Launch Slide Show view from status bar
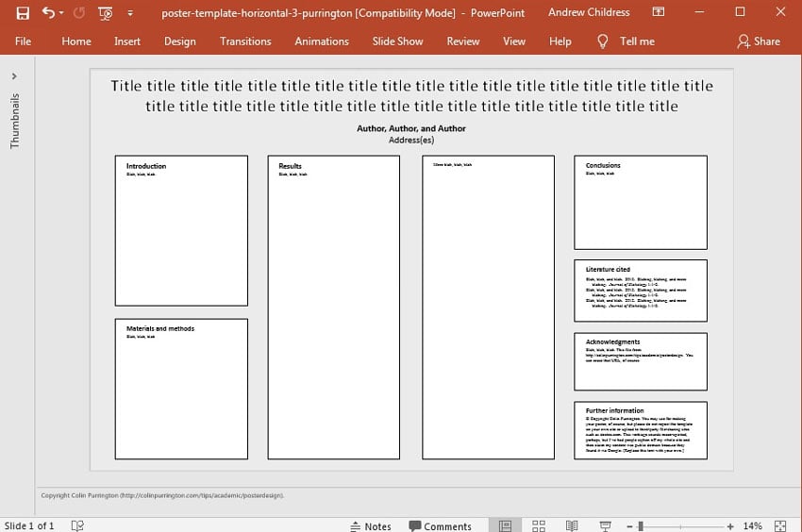 click(x=603, y=525)
